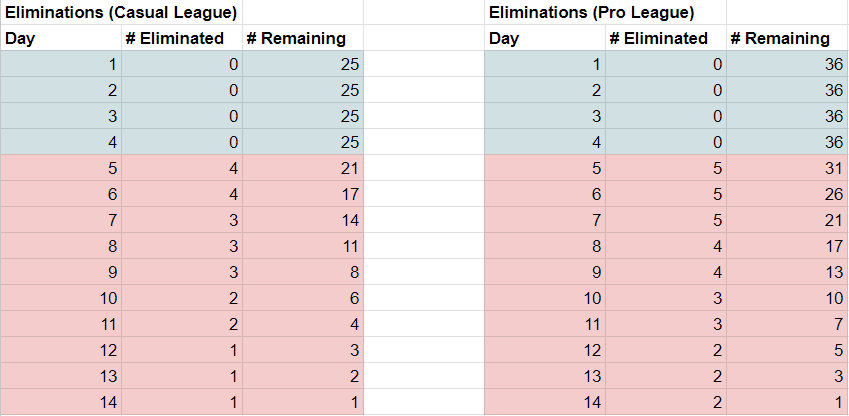Click Casual League # Remaining header cell
The height and width of the screenshot is (416, 849).
click(303, 38)
